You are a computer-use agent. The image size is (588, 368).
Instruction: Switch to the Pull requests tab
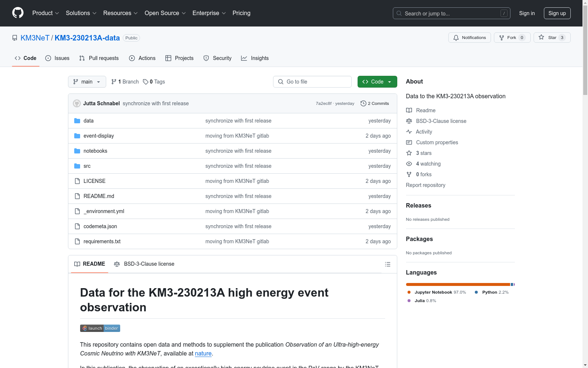click(99, 58)
